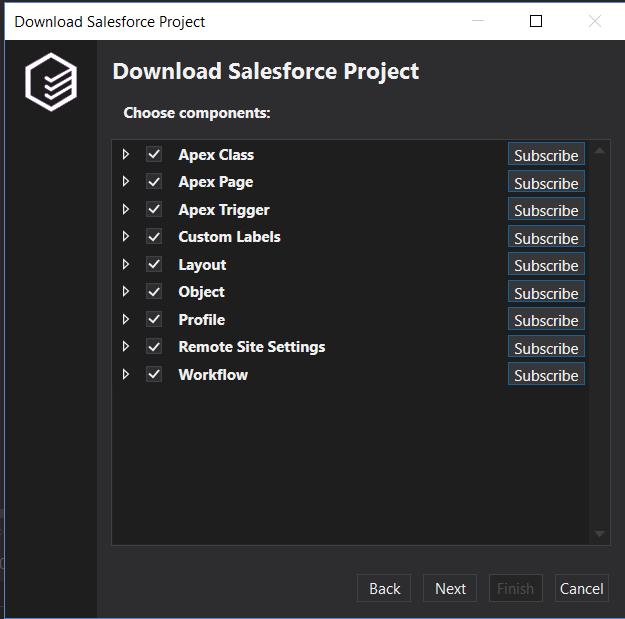625x619 pixels.
Task: Go to the Next wizard step
Action: (x=450, y=588)
